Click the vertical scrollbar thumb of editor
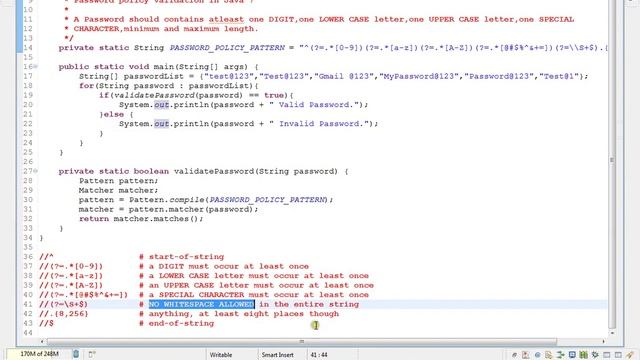The image size is (640, 360). 611,161
